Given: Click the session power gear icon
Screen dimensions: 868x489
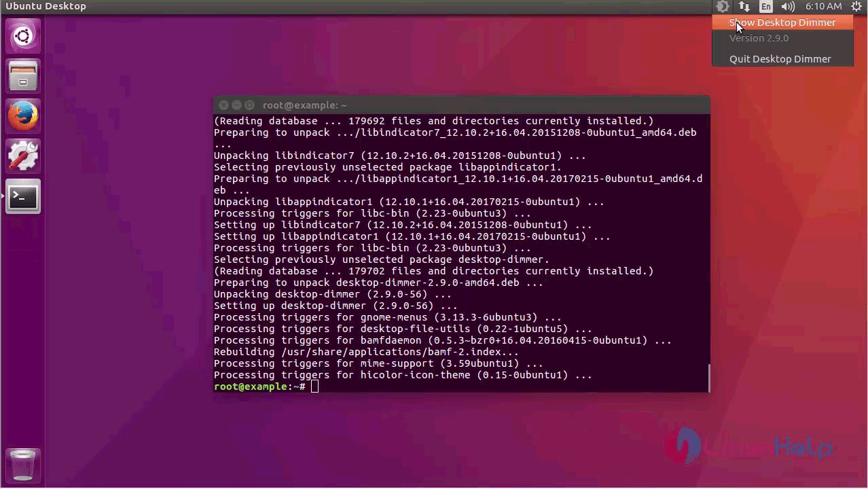Looking at the screenshot, I should 856,6.
